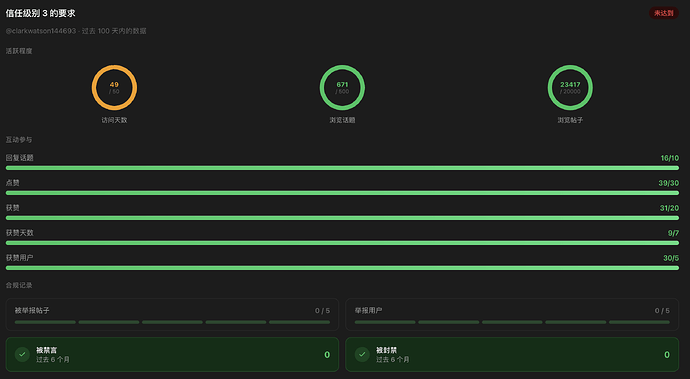690x379 pixels.
Task: Click the green 浏览帖子 ring showing 23417
Action: point(570,88)
